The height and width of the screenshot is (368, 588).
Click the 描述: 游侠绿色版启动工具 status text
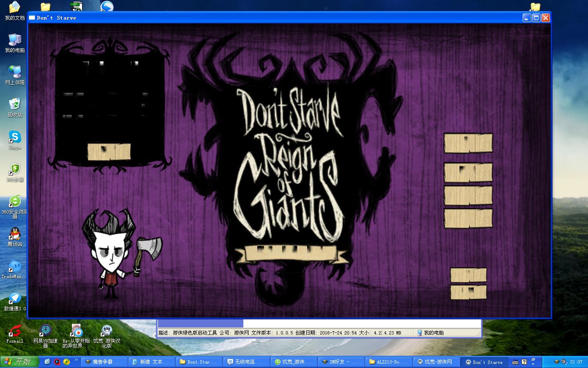coord(188,333)
